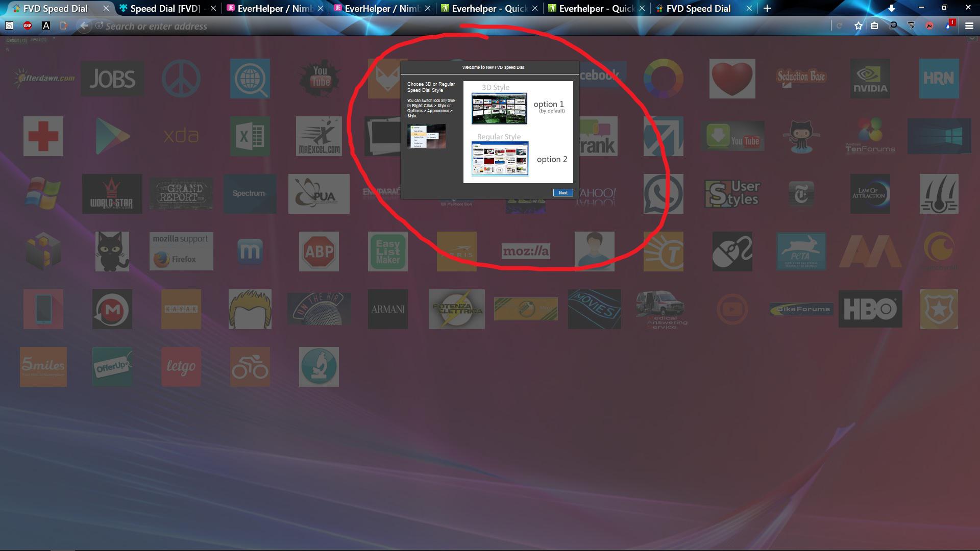Open Firefox hamburger menu
This screenshot has height=551, width=980.
click(x=969, y=26)
